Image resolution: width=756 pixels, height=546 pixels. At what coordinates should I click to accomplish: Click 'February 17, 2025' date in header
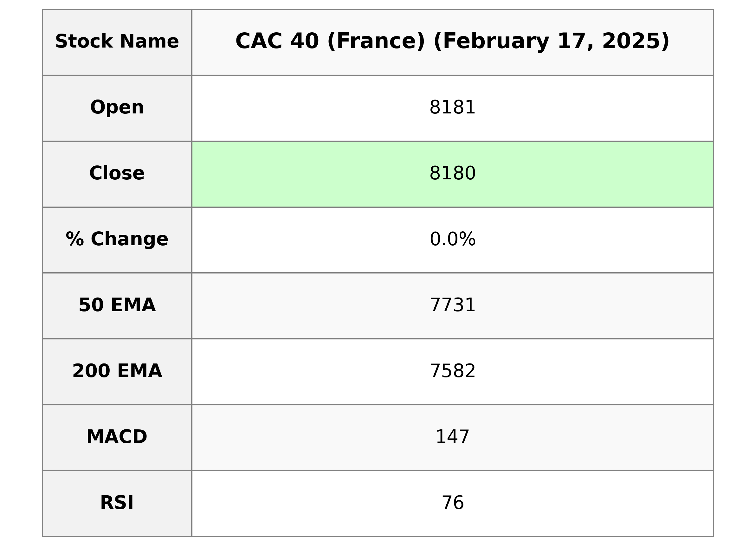point(551,42)
